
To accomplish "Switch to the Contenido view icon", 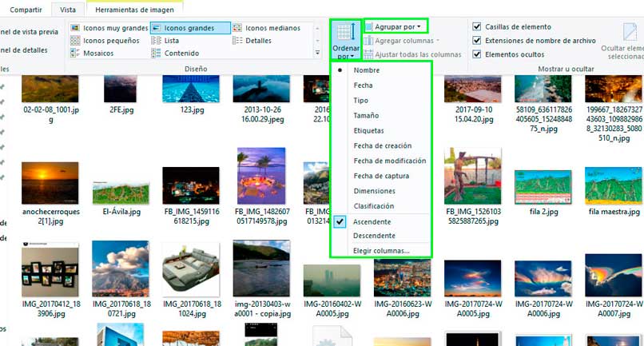I will [x=156, y=53].
